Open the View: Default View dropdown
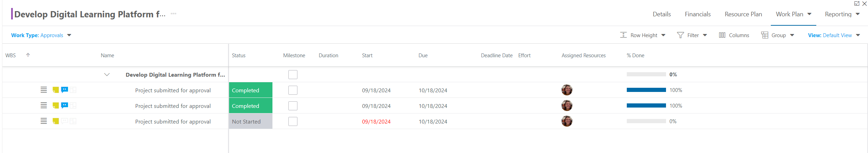 834,35
